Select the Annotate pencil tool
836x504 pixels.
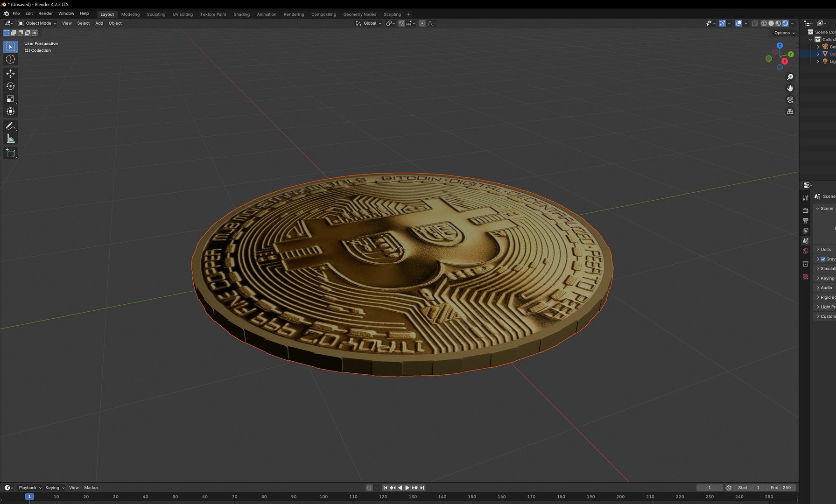10,126
